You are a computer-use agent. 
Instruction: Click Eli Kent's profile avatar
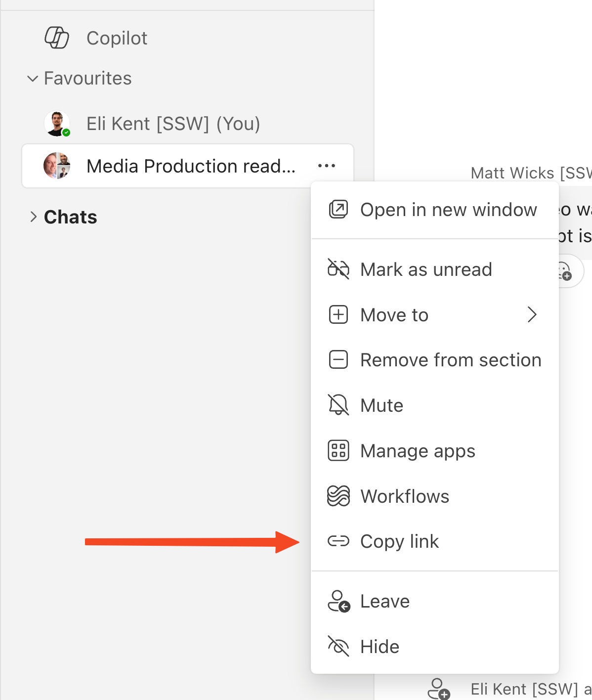[x=57, y=124]
